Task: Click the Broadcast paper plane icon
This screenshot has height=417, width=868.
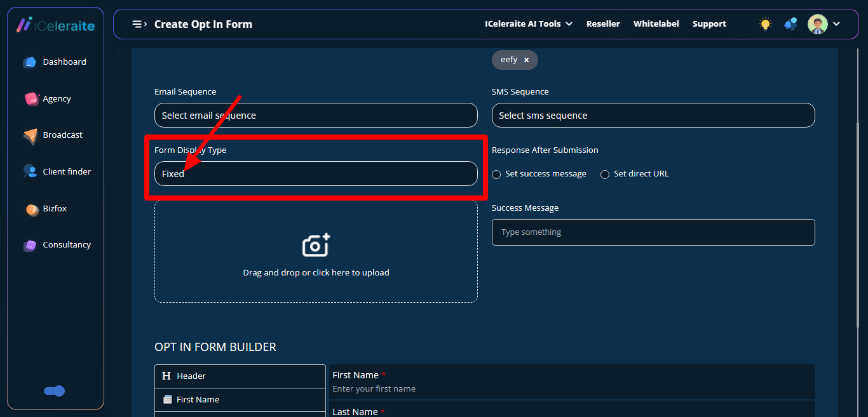Action: [31, 136]
